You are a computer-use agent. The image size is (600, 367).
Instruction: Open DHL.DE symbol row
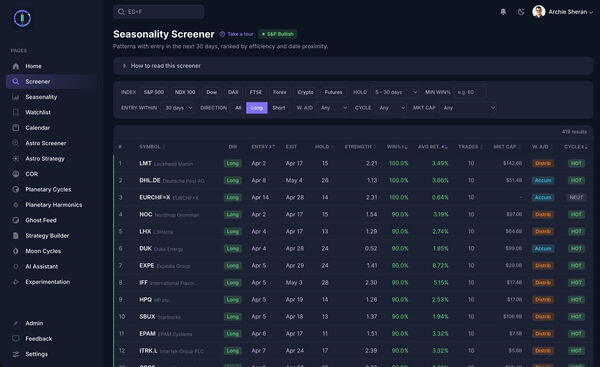pyautogui.click(x=353, y=180)
